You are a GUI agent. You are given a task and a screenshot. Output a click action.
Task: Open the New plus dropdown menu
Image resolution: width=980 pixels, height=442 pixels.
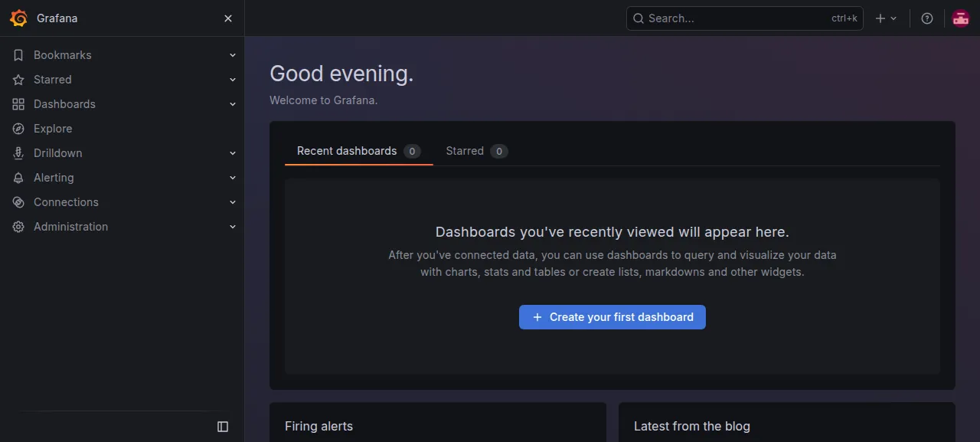tap(886, 18)
